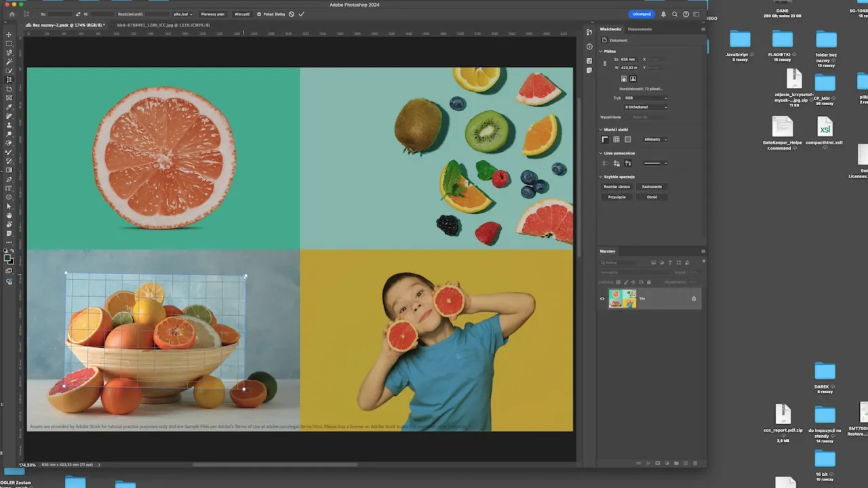Image resolution: width=868 pixels, height=488 pixels.
Task: Toggle rulers in Miarki i siatki section
Action: 605,139
